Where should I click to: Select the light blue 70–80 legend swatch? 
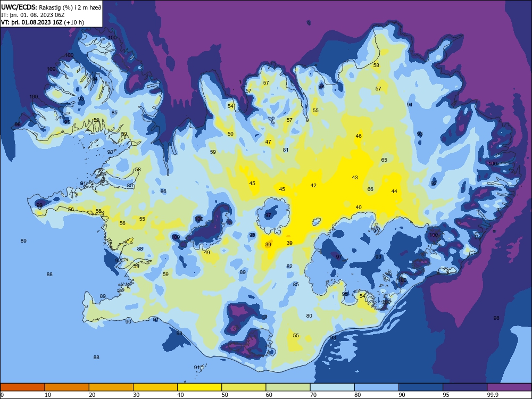tap(332, 387)
